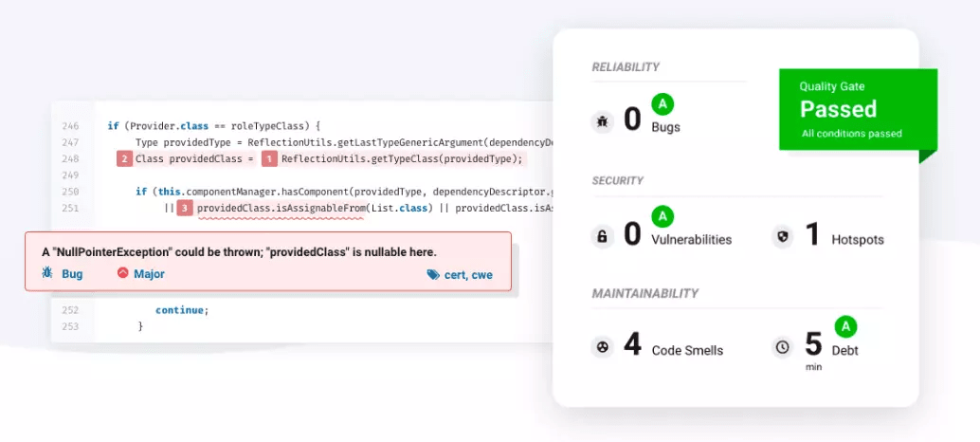Click the clock Debt icon
The width and height of the screenshot is (980, 442).
pyautogui.click(x=783, y=347)
